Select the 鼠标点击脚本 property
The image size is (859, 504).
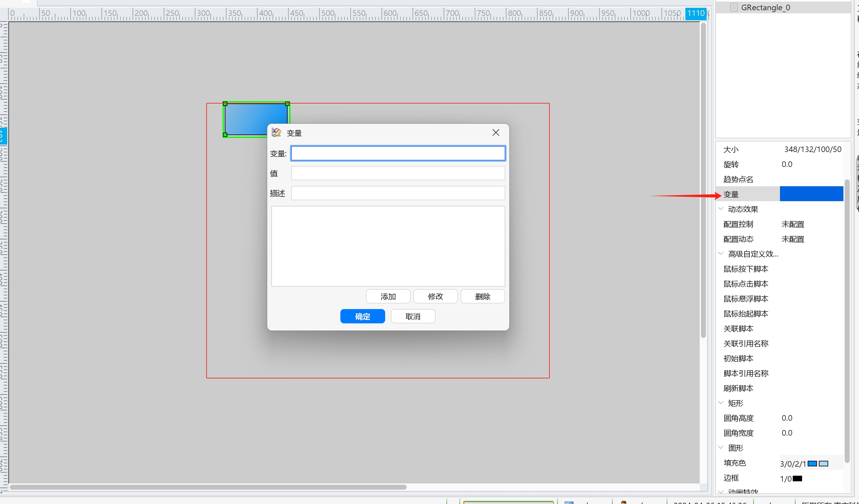pyautogui.click(x=746, y=284)
